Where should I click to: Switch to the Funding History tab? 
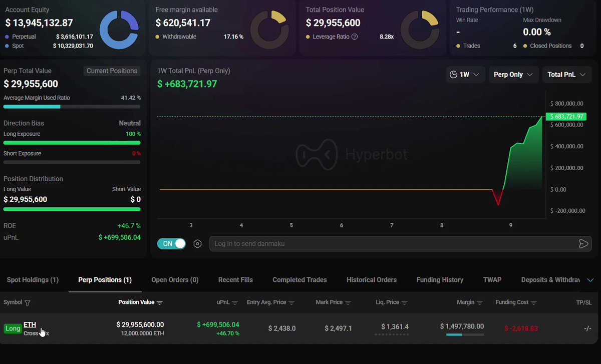coord(440,280)
